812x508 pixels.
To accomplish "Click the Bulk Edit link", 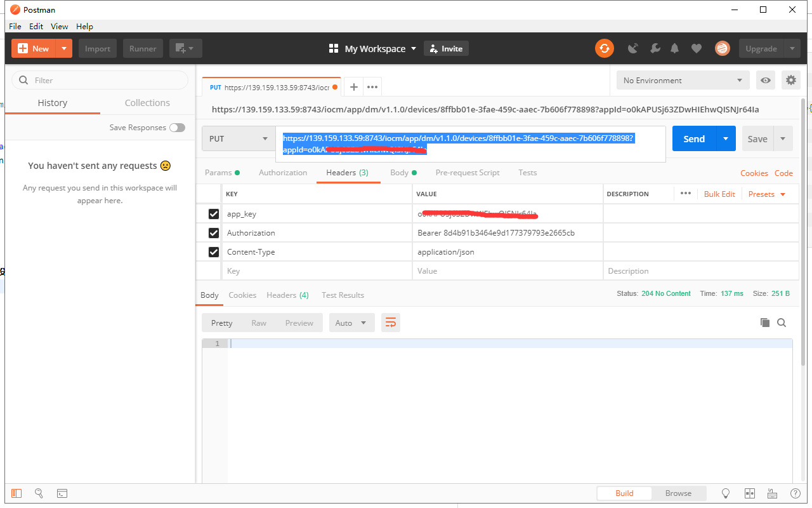I will (719, 194).
